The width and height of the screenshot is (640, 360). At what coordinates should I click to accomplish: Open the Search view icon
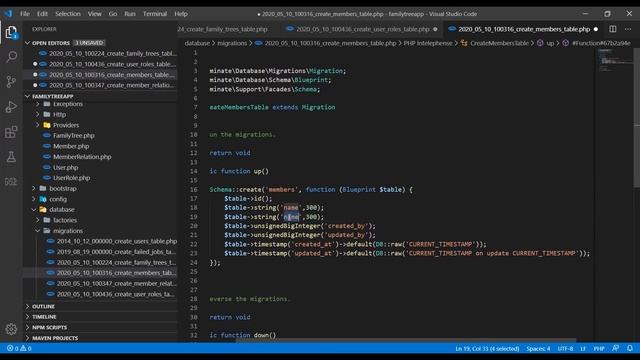(11, 57)
